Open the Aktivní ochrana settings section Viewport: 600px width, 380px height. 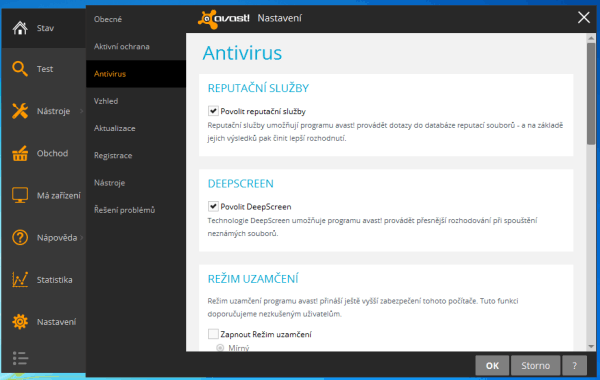pyautogui.click(x=136, y=46)
